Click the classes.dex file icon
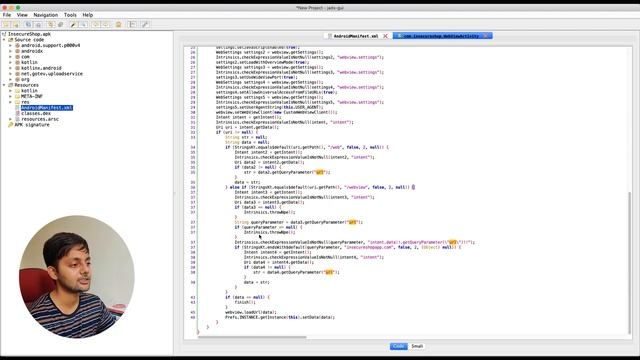 (18, 113)
